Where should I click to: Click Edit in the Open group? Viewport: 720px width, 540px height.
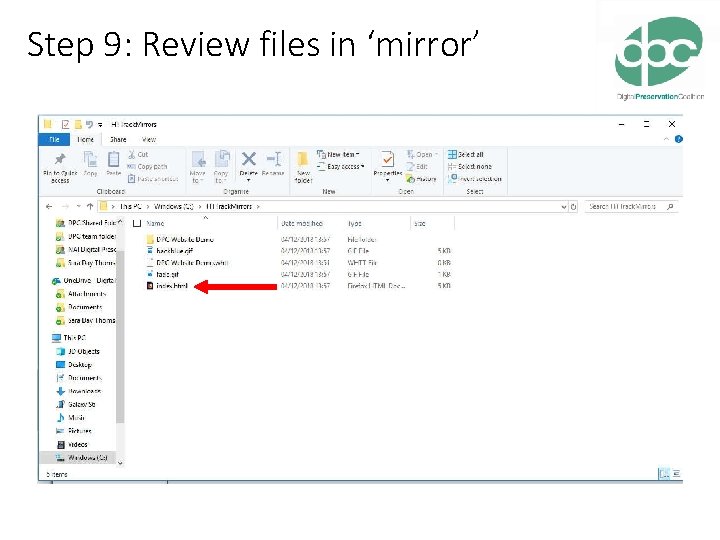click(417, 166)
